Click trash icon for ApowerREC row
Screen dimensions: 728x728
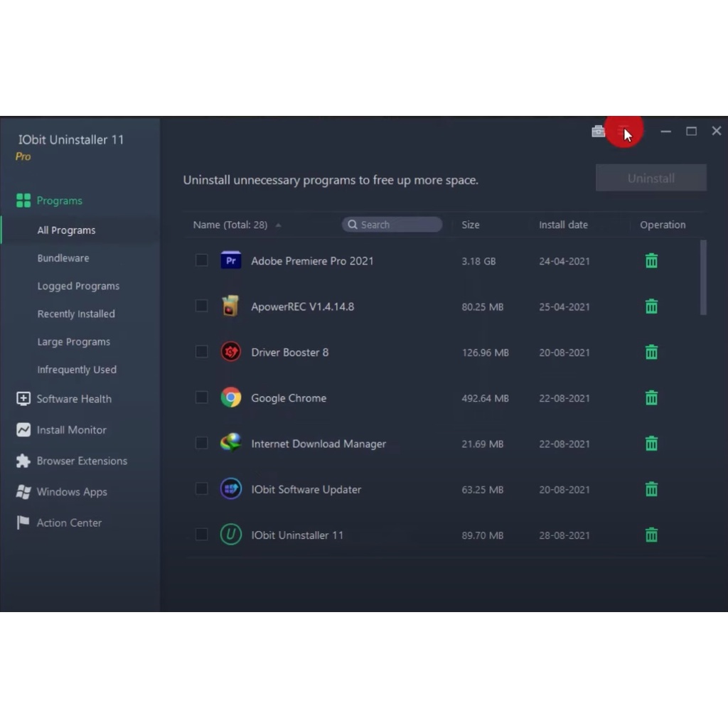(x=651, y=306)
